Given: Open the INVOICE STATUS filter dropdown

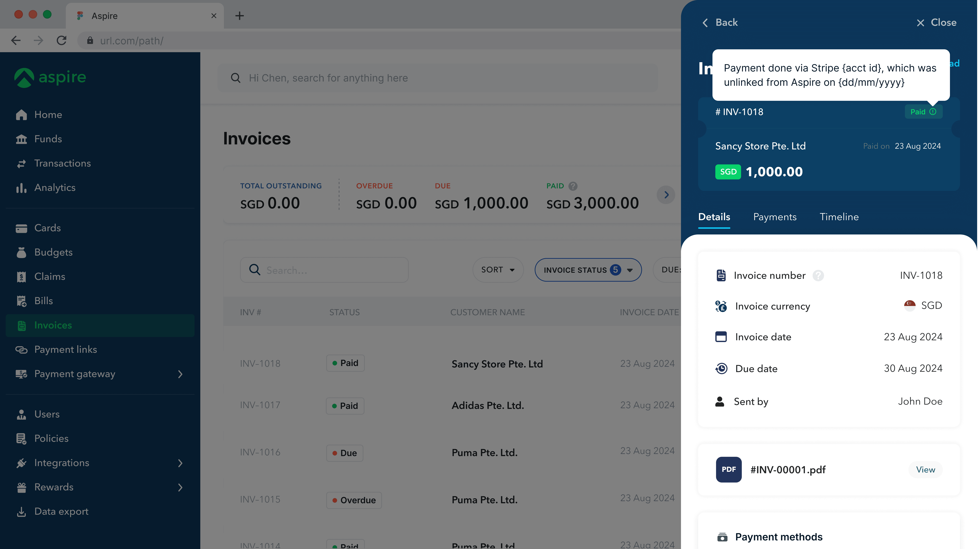Looking at the screenshot, I should point(588,270).
